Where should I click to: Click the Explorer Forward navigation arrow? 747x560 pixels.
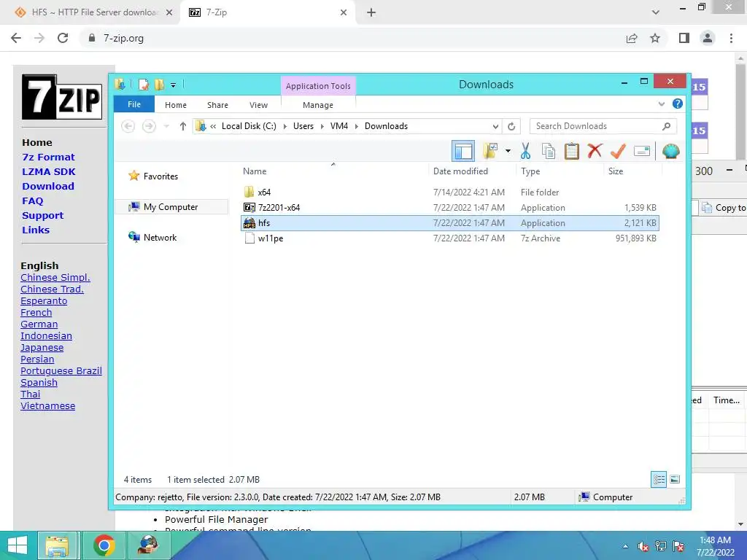pos(149,126)
